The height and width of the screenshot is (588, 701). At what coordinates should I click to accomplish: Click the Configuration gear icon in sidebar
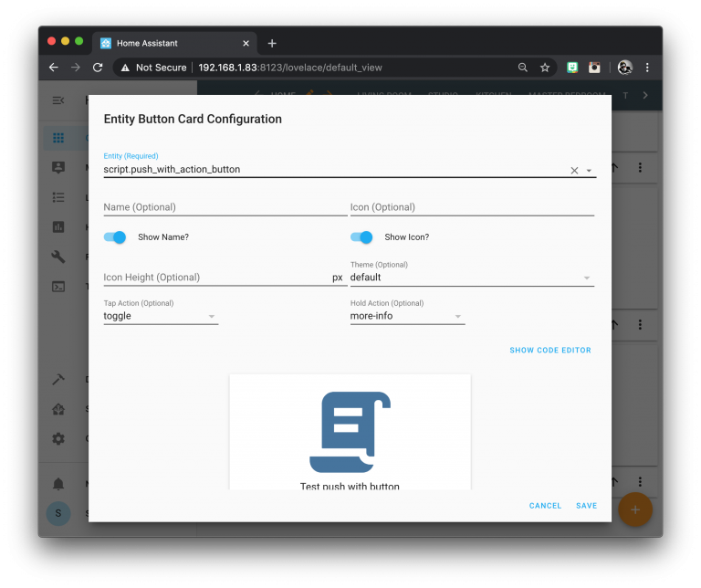click(x=58, y=438)
